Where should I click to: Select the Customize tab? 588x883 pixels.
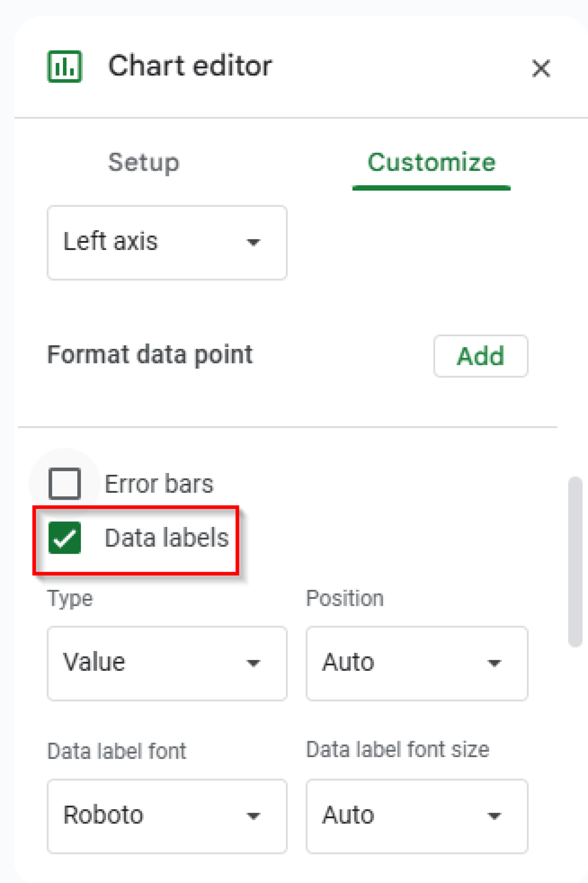431,163
